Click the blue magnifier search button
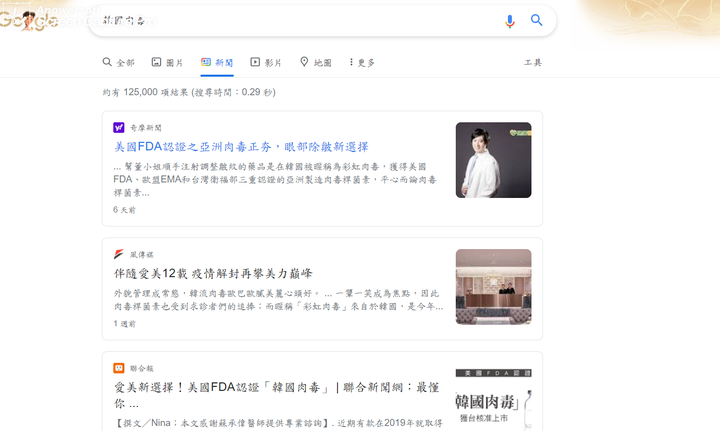 coord(536,20)
